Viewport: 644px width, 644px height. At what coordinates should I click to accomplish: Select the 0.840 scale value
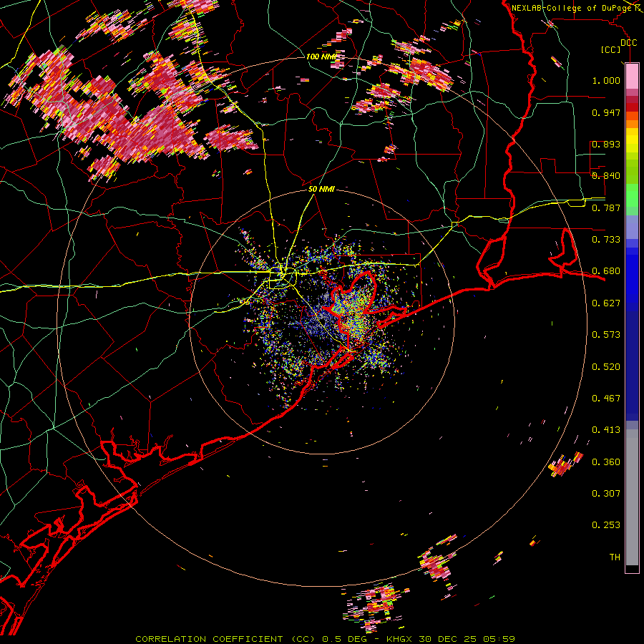pos(606,176)
